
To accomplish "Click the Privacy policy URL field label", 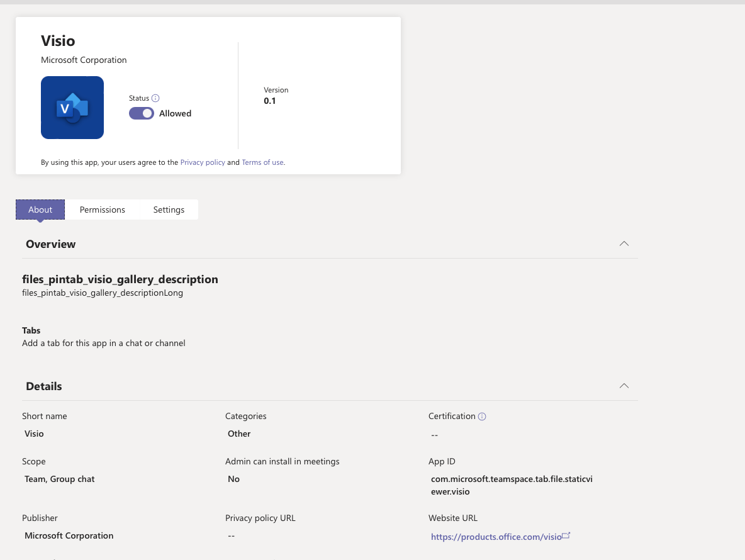I will [260, 518].
